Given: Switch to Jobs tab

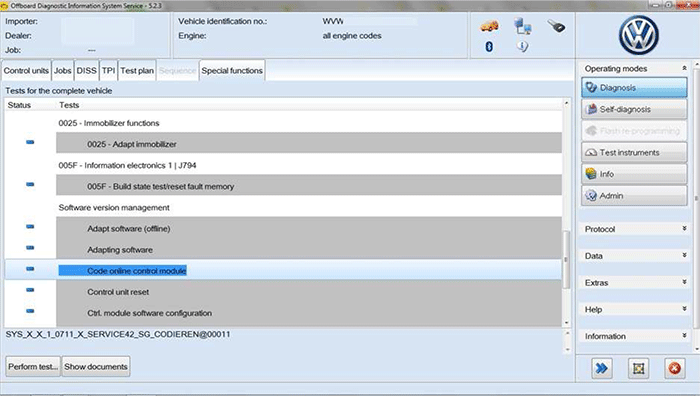Looking at the screenshot, I should (63, 71).
